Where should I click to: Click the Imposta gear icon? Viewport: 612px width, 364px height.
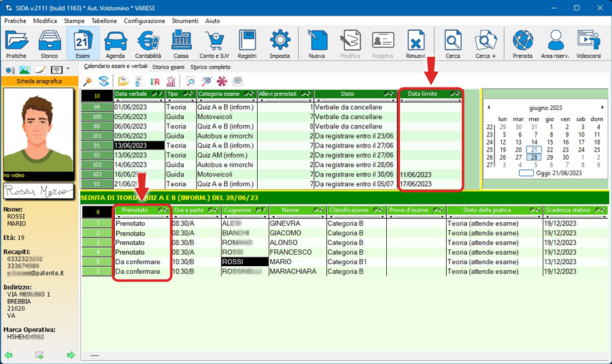(280, 43)
